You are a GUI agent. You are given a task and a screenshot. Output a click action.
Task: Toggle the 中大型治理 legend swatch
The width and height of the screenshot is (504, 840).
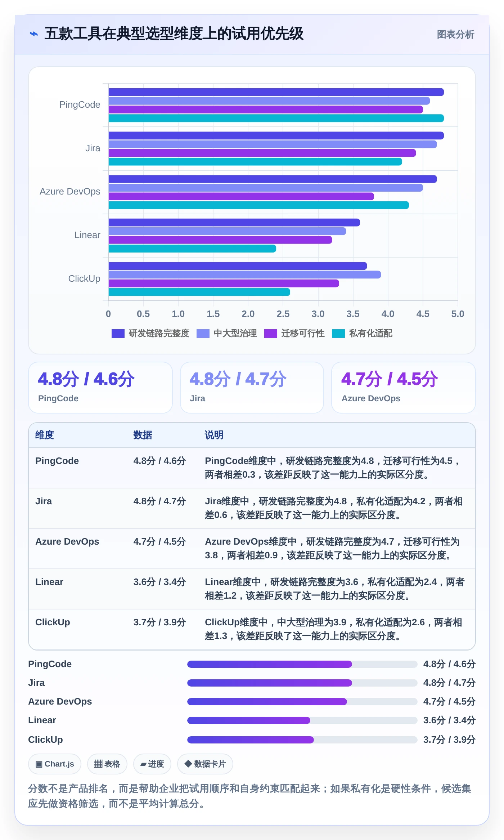coord(203,334)
